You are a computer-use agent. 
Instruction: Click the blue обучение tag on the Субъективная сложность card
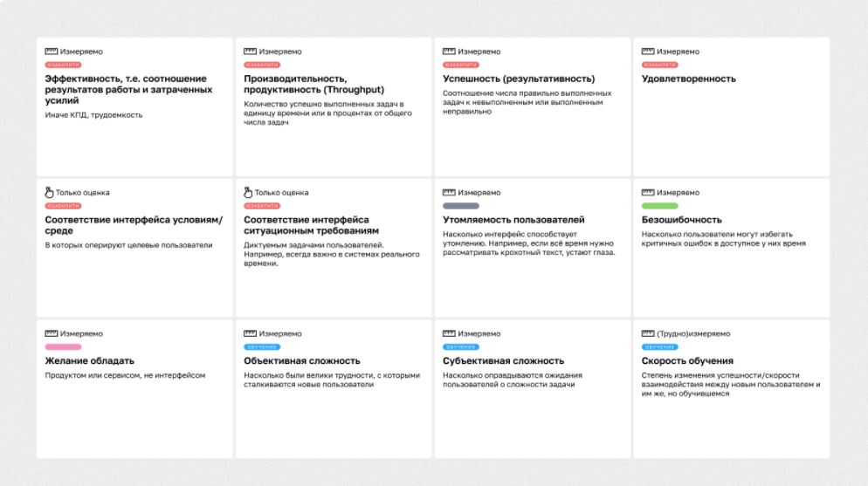point(460,347)
